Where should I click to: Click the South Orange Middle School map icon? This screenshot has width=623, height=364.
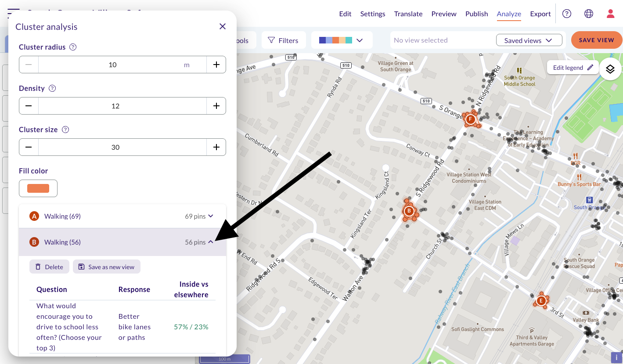pyautogui.click(x=519, y=70)
